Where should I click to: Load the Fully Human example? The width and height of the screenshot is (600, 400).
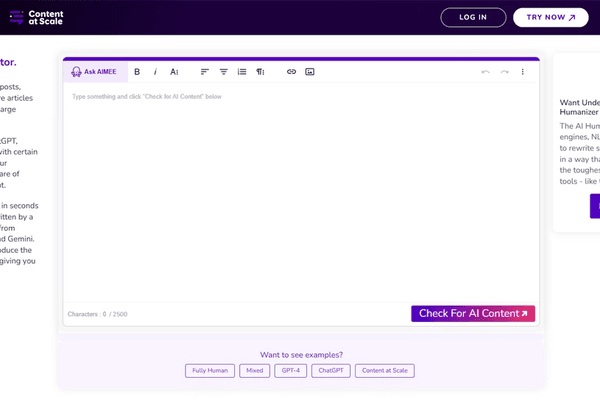click(x=210, y=370)
